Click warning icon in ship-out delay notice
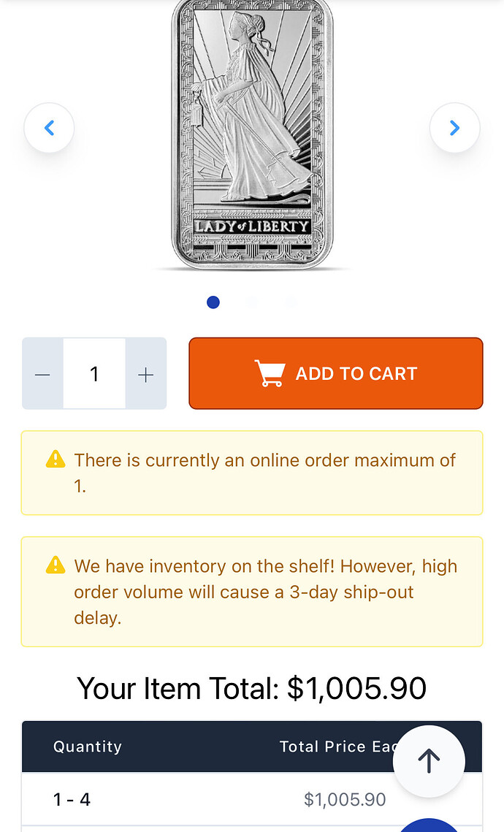The image size is (504, 832). click(x=56, y=565)
